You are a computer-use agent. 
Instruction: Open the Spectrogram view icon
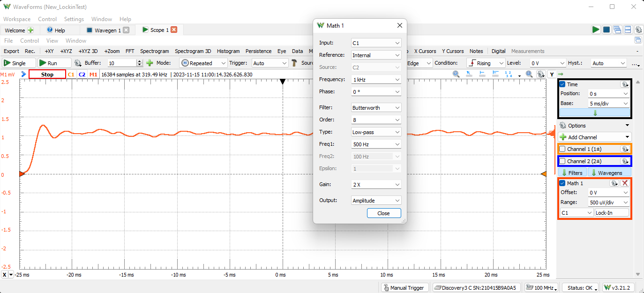(x=155, y=51)
